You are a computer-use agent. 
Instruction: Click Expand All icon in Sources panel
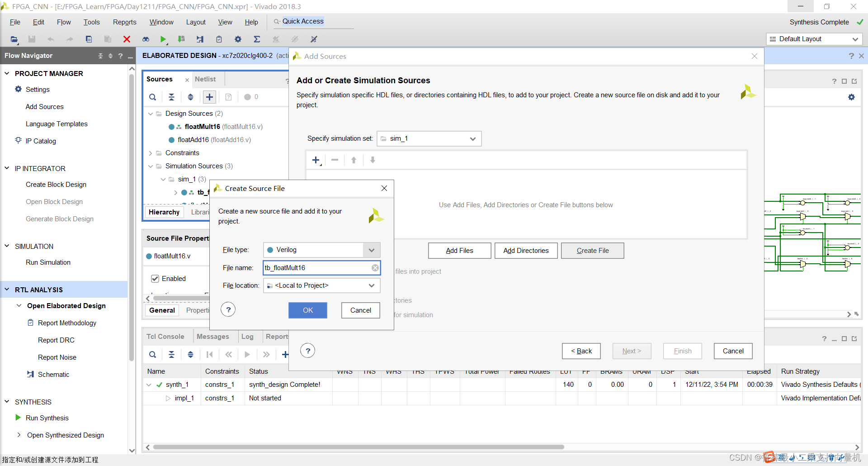coord(190,97)
